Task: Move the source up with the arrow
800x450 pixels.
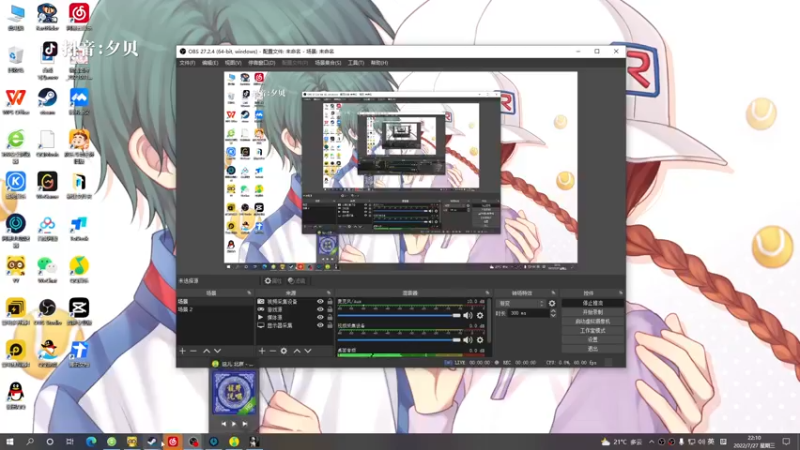Action: click(297, 351)
